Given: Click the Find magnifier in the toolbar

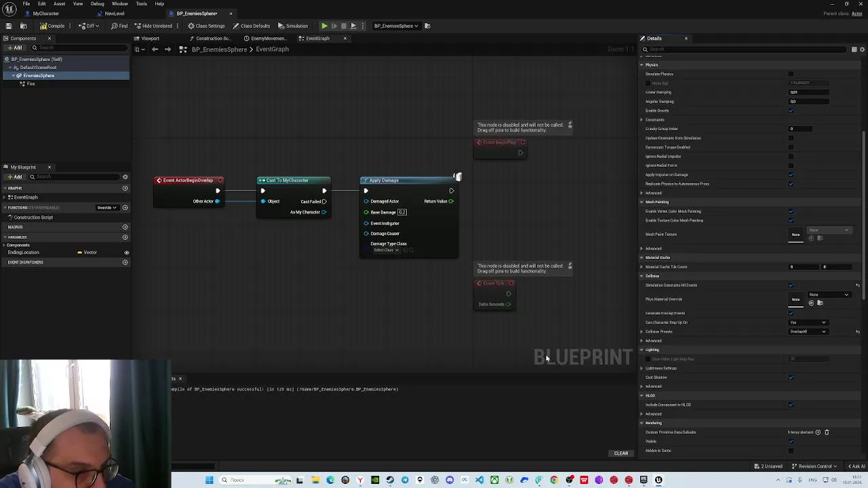Looking at the screenshot, I should click(119, 26).
